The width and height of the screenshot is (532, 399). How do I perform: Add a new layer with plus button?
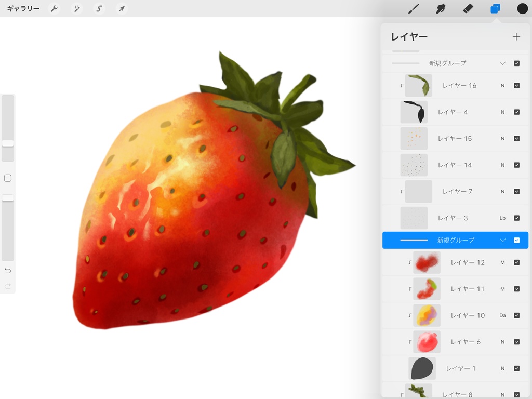pyautogui.click(x=516, y=37)
